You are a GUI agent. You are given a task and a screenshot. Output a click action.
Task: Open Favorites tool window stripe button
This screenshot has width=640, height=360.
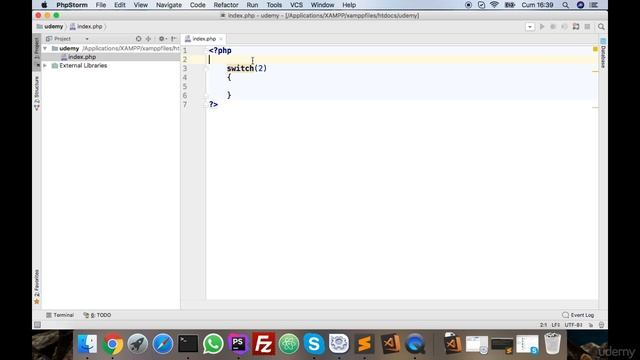point(36,287)
